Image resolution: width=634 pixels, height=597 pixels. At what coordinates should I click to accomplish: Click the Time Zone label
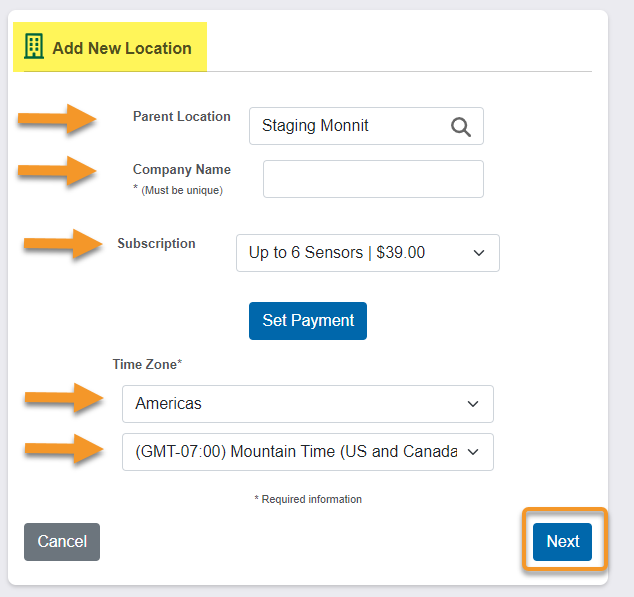coord(147,364)
